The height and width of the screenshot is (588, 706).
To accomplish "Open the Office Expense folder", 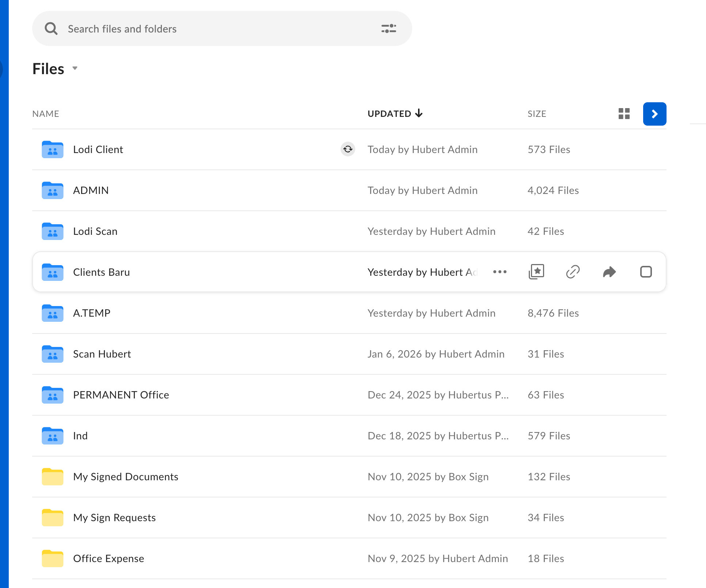I will [108, 558].
